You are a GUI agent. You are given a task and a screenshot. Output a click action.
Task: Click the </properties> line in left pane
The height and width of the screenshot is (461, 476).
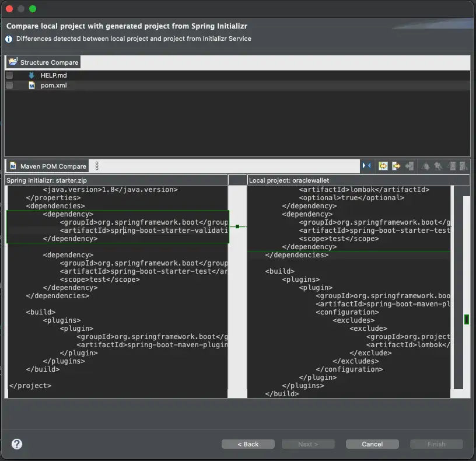(54, 198)
